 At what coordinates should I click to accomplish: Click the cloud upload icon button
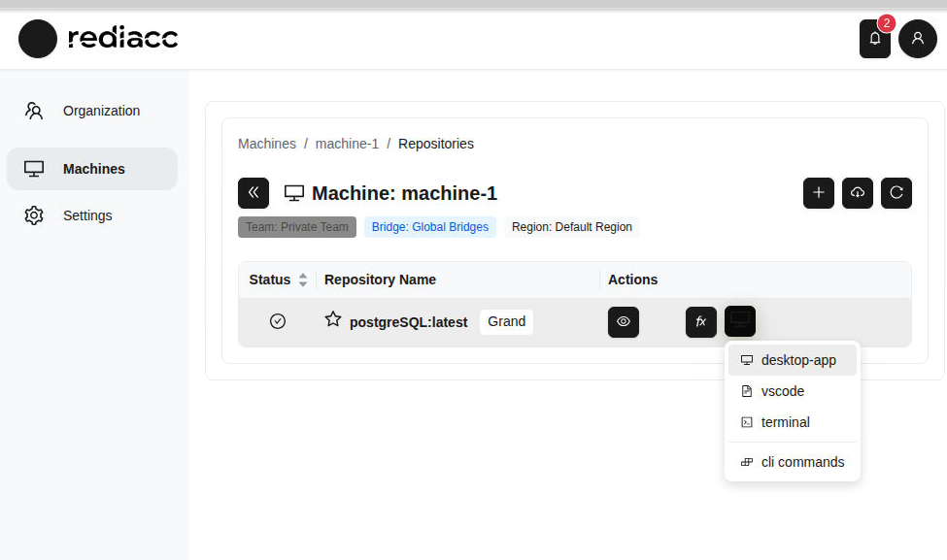(x=857, y=193)
